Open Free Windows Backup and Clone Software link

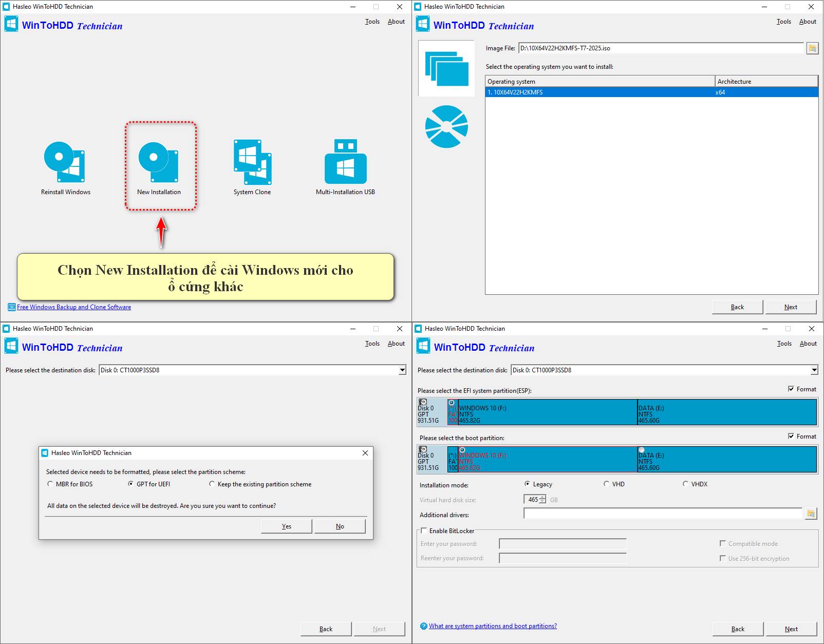74,307
